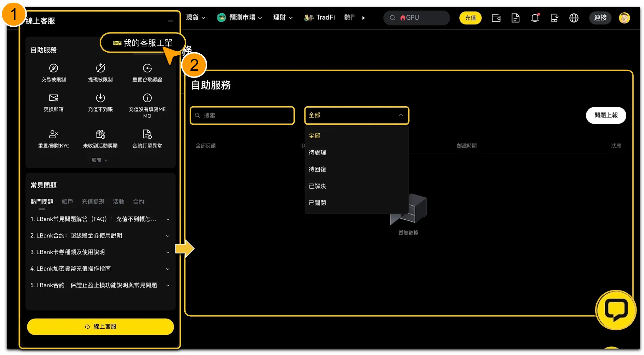The width and height of the screenshot is (644, 355).
Task: Choose the 更換郵箱 option
Action: pyautogui.click(x=54, y=103)
